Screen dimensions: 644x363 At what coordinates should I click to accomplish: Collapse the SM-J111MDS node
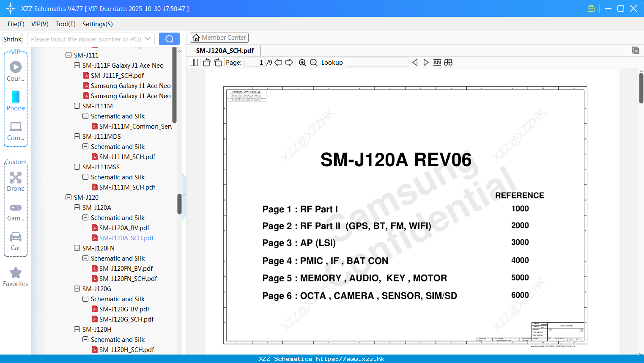77,136
